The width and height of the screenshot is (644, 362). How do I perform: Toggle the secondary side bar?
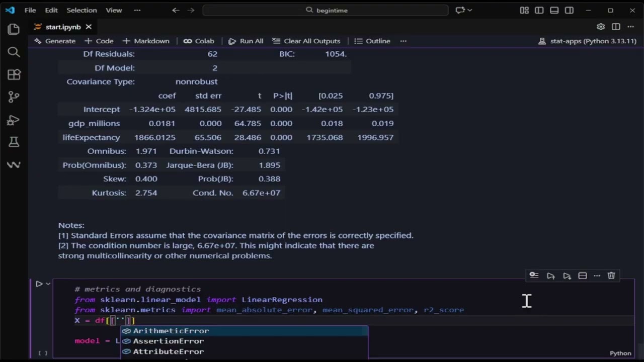tap(569, 10)
